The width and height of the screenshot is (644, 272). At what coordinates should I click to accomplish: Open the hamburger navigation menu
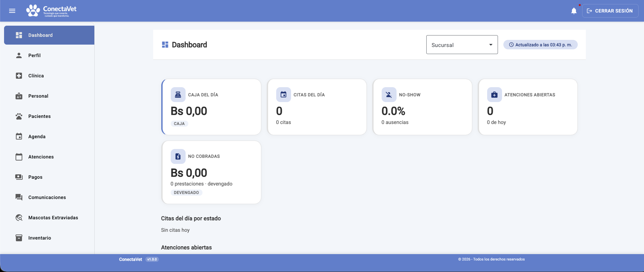coord(12,11)
